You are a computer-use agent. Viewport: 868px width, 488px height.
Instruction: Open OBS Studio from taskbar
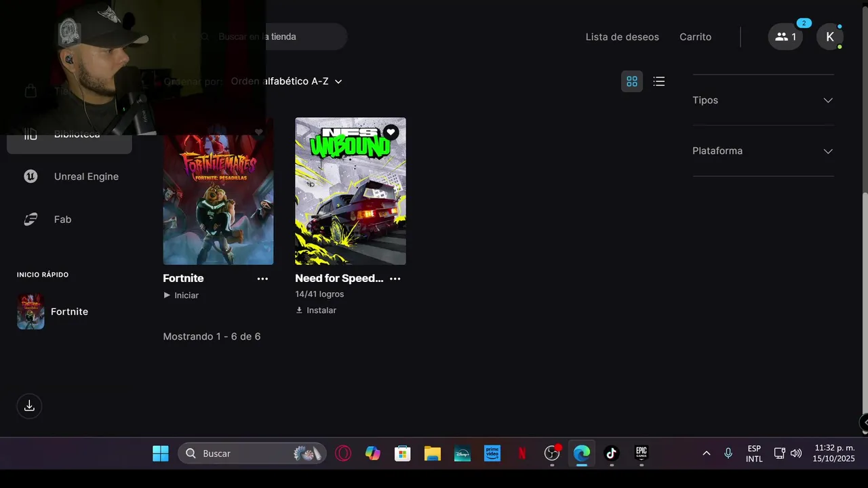[552, 453]
